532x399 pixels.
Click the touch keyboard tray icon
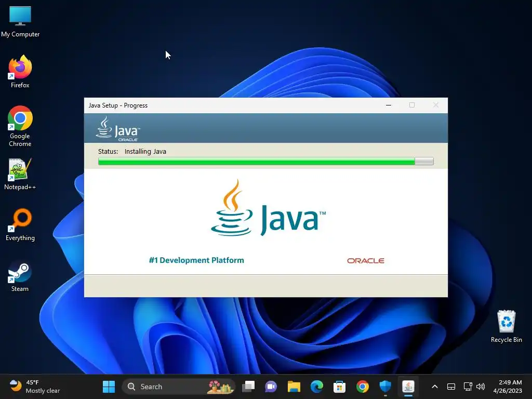pyautogui.click(x=451, y=387)
